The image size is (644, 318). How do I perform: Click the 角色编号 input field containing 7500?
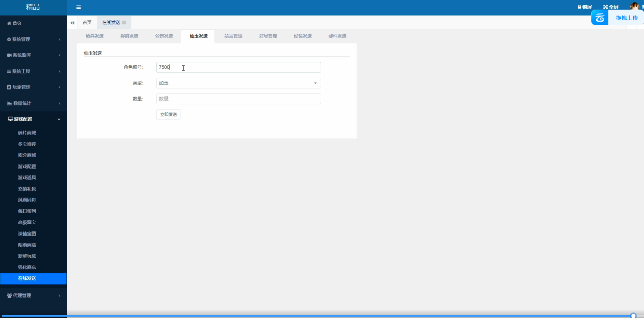coord(238,67)
